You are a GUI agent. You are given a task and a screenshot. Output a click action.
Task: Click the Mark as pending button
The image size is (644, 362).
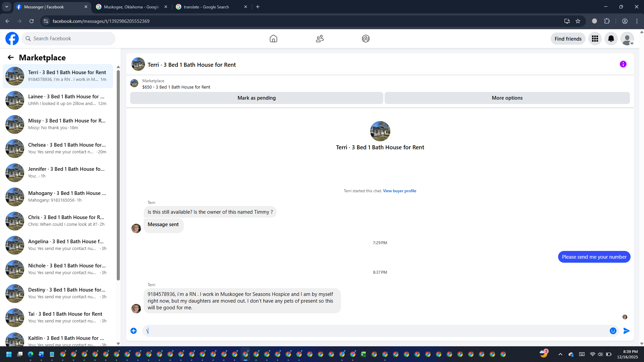(x=257, y=98)
